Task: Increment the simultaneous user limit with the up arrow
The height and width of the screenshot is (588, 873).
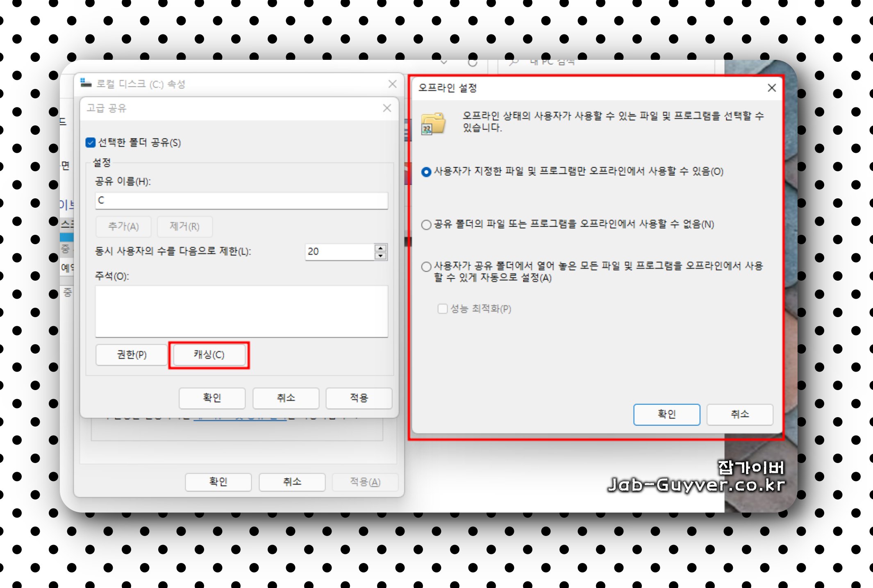Action: pos(380,248)
